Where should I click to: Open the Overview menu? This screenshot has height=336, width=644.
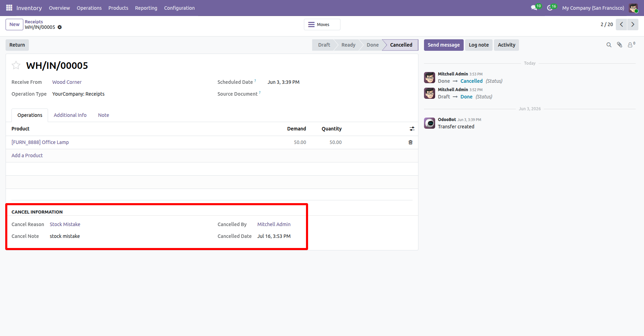point(59,8)
